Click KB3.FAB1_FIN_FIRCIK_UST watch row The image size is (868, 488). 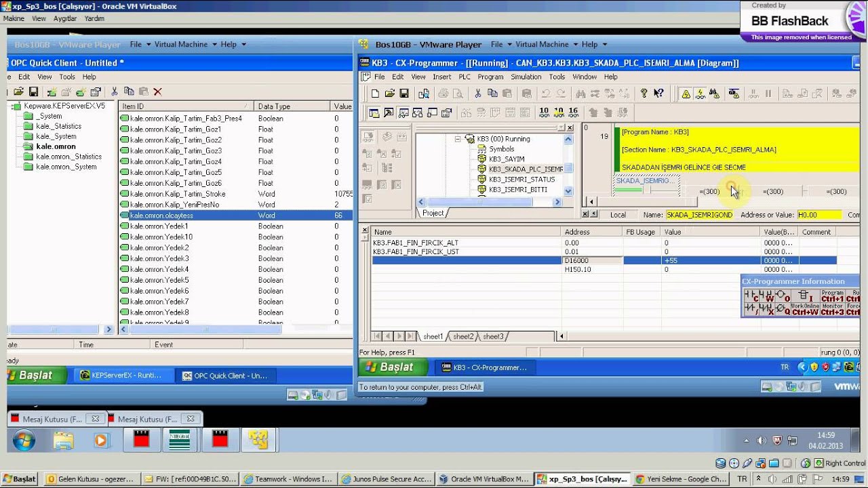pyautogui.click(x=604, y=251)
